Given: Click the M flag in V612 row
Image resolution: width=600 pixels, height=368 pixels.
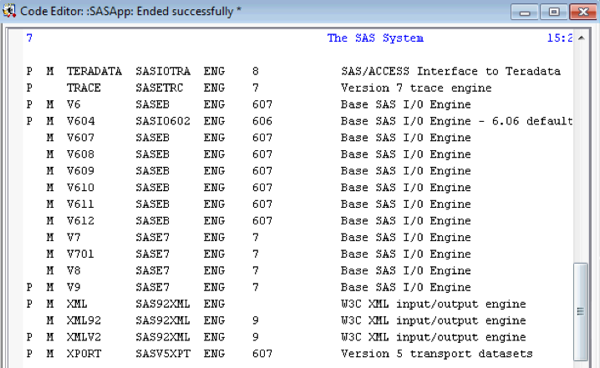Looking at the screenshot, I should (50, 221).
